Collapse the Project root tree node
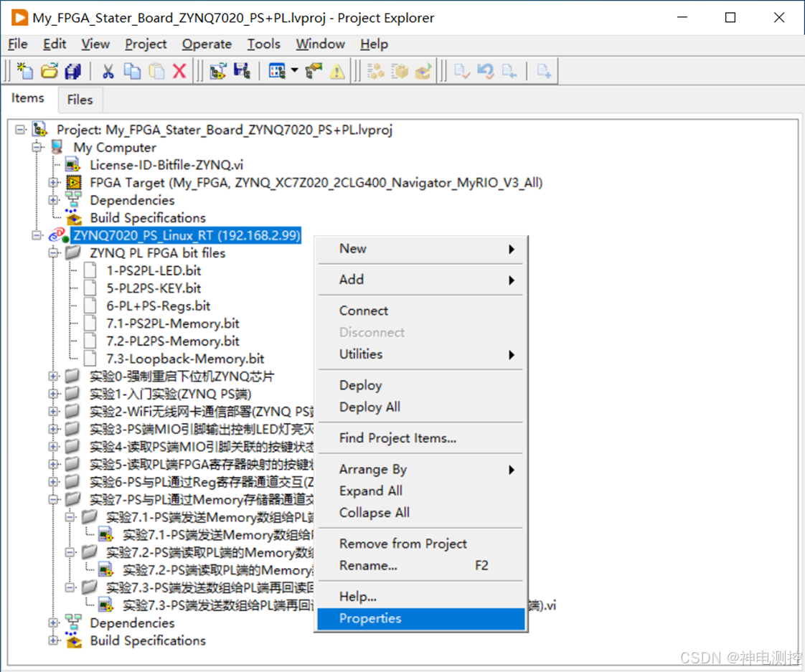Screen dimensions: 805x672 20,129
